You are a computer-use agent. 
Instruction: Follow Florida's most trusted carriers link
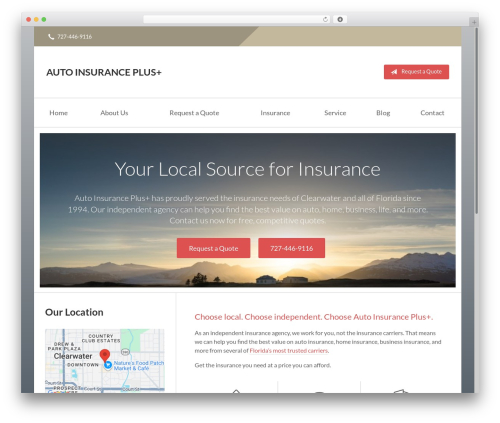point(289,351)
